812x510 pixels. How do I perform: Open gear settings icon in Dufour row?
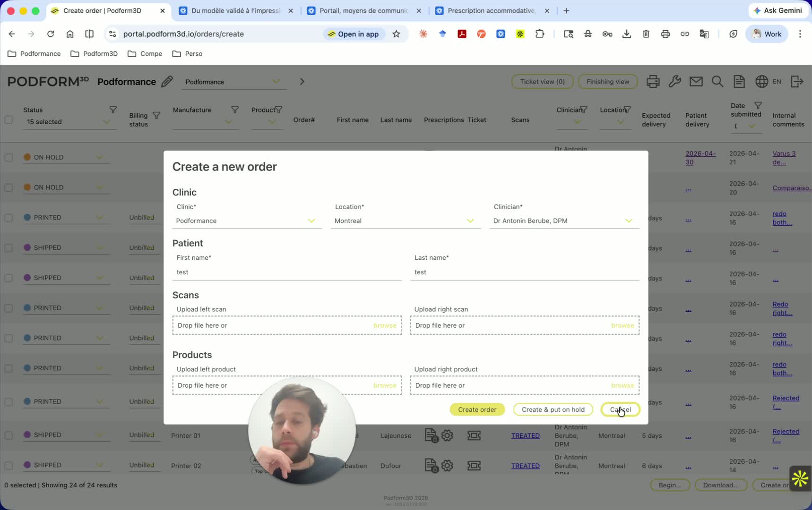click(447, 466)
